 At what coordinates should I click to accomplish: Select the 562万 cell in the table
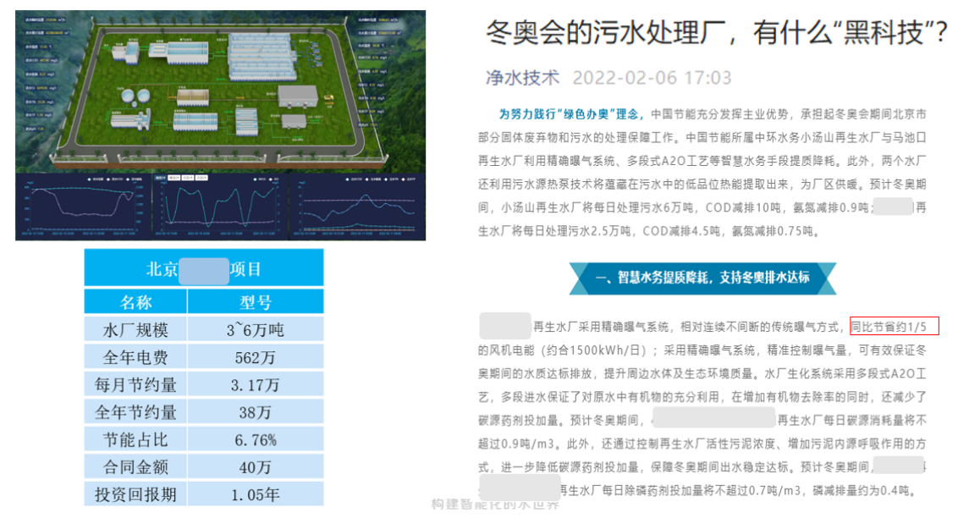point(255,357)
